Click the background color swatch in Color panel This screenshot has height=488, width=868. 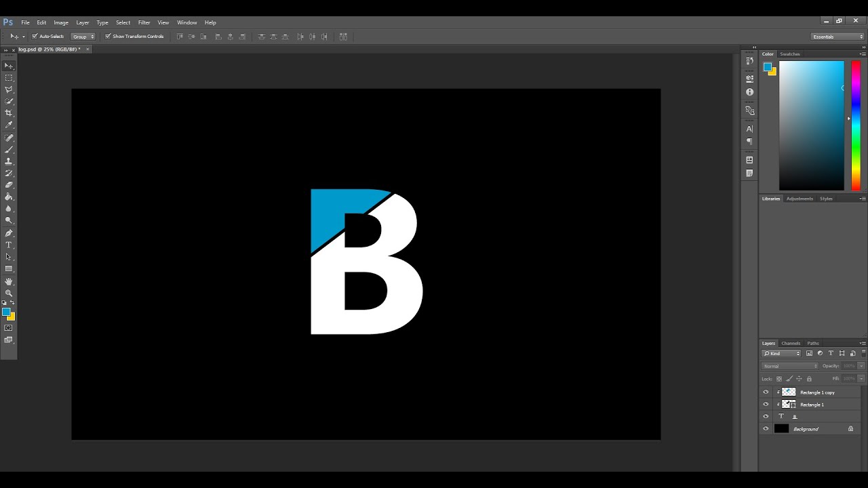click(x=772, y=71)
